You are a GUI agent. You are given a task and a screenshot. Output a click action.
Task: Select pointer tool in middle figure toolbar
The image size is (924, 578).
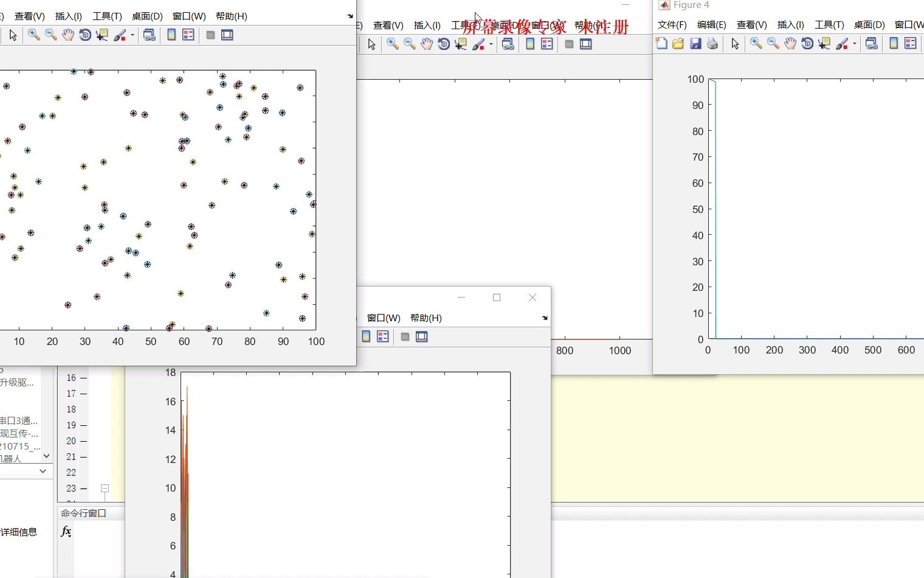[371, 44]
